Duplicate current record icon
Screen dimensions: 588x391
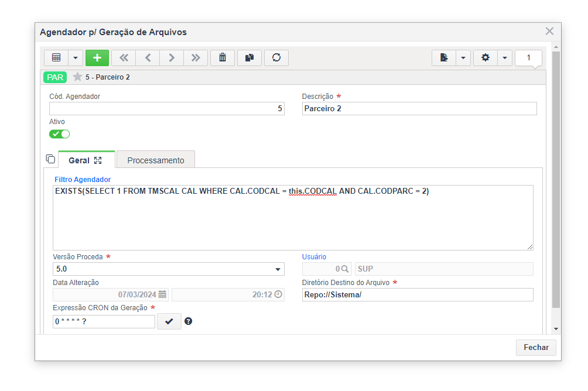[x=249, y=58]
